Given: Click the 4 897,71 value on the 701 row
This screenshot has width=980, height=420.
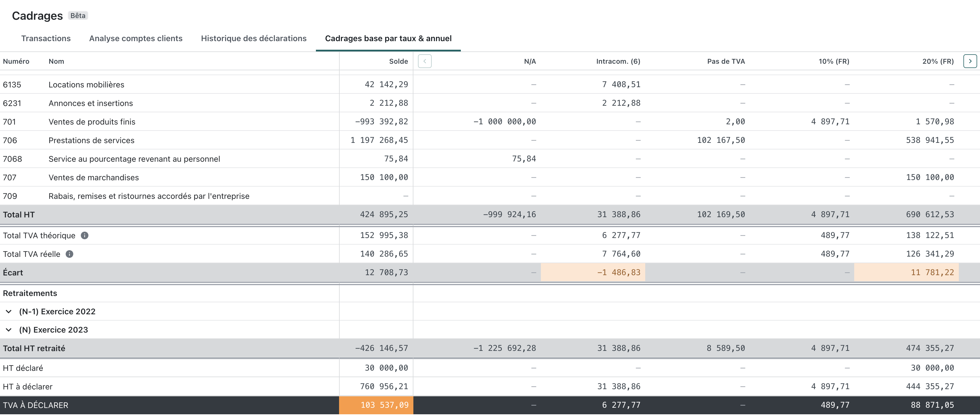Looking at the screenshot, I should tap(830, 122).
